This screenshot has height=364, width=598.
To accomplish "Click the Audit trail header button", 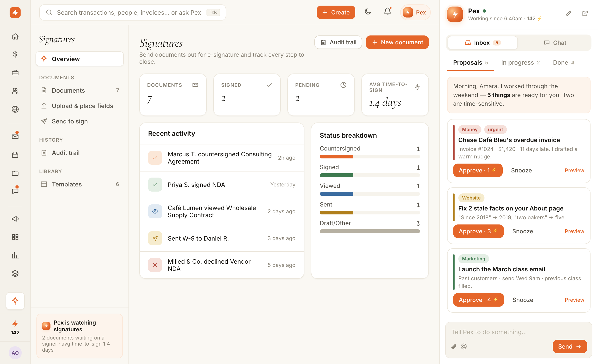I will tap(338, 42).
